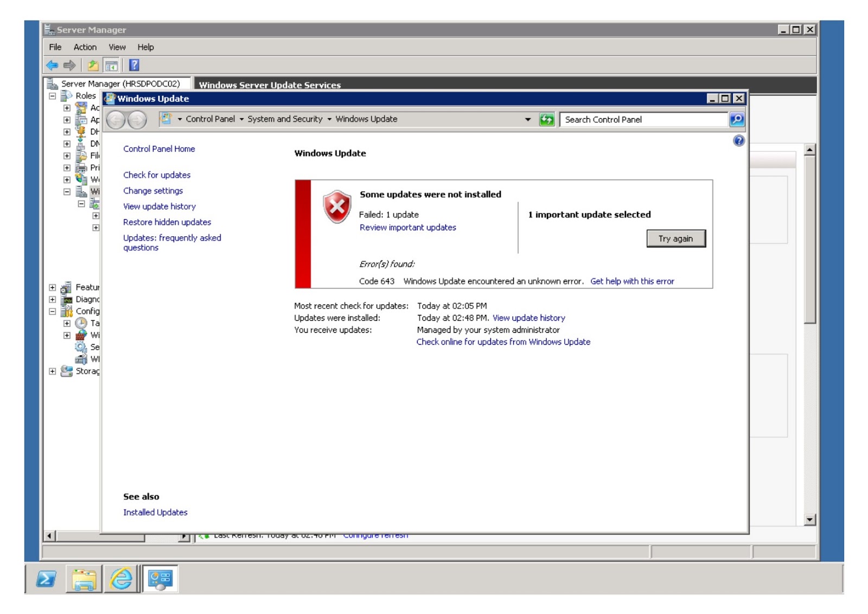Select the Storage node icon in tree
This screenshot has width=868, height=614.
point(67,371)
